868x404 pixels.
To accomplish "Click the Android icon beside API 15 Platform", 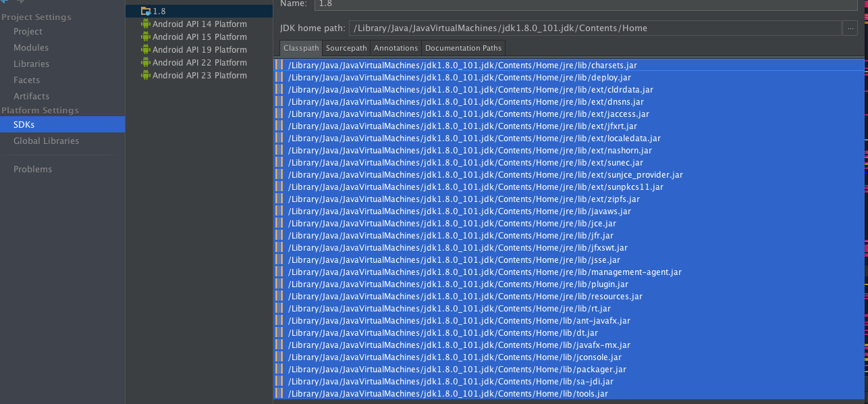I will [145, 36].
